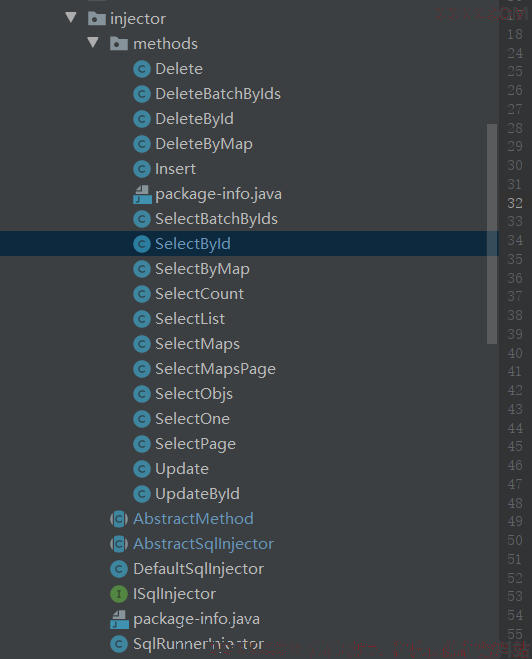Click the injector package folder icon
The height and width of the screenshot is (659, 532).
pyautogui.click(x=97, y=18)
